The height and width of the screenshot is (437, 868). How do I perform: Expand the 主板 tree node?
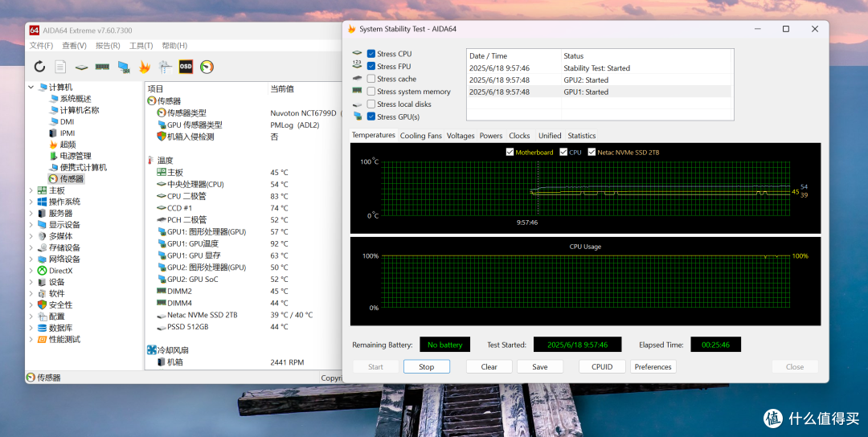[31, 190]
